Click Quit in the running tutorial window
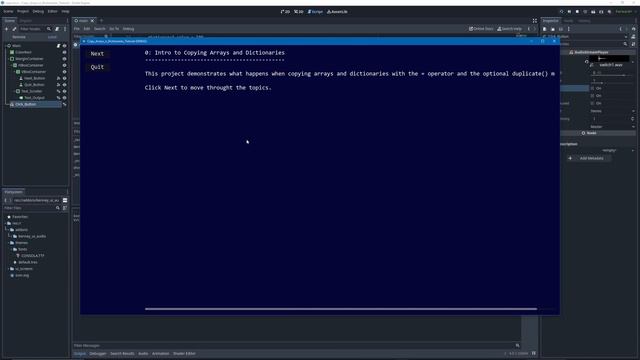The width and height of the screenshot is (640, 360). [x=97, y=67]
